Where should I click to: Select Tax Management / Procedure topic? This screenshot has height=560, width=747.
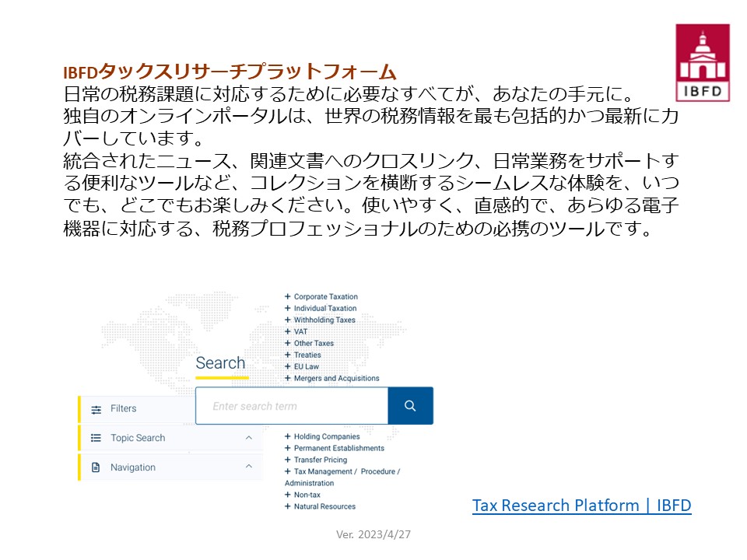click(347, 471)
